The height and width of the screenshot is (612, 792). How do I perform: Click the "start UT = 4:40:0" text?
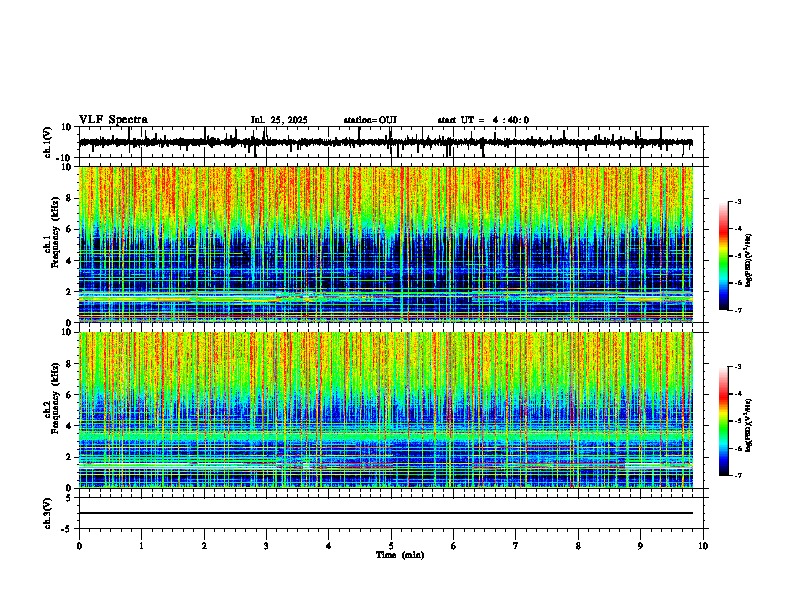(483, 120)
